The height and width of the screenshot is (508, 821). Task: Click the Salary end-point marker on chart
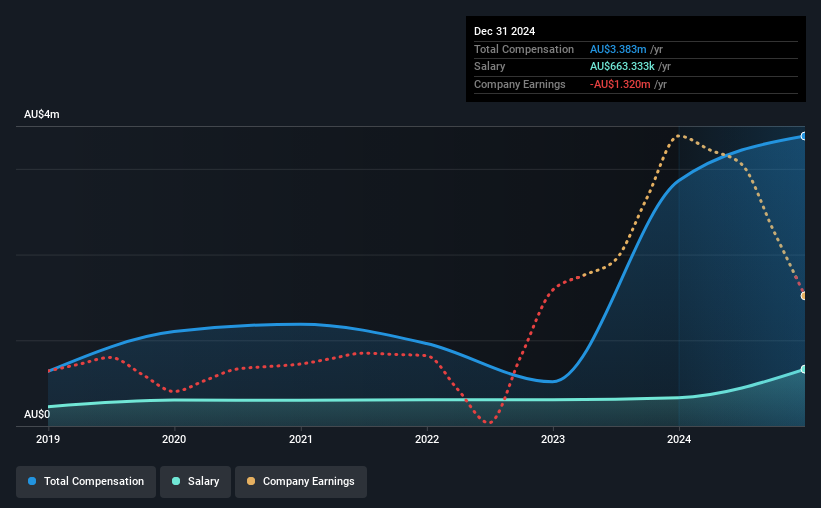[x=804, y=369]
